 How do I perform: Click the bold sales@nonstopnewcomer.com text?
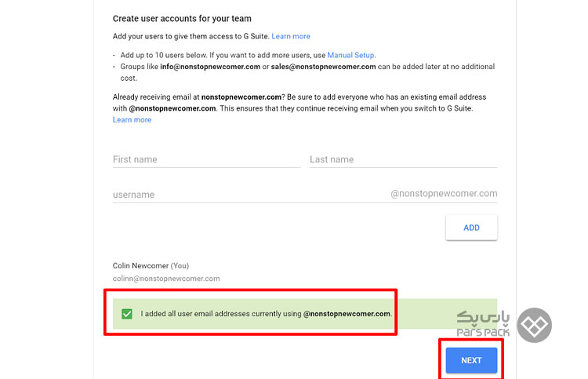click(x=323, y=67)
